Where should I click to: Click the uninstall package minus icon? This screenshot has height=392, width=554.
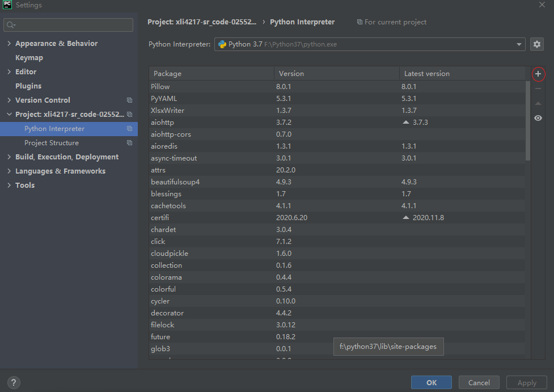pos(537,88)
